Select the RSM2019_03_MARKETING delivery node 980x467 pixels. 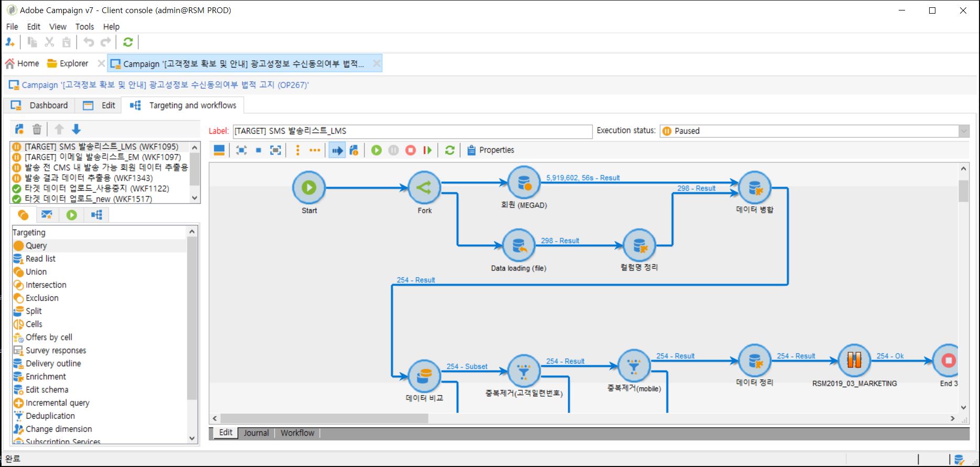pyautogui.click(x=854, y=361)
